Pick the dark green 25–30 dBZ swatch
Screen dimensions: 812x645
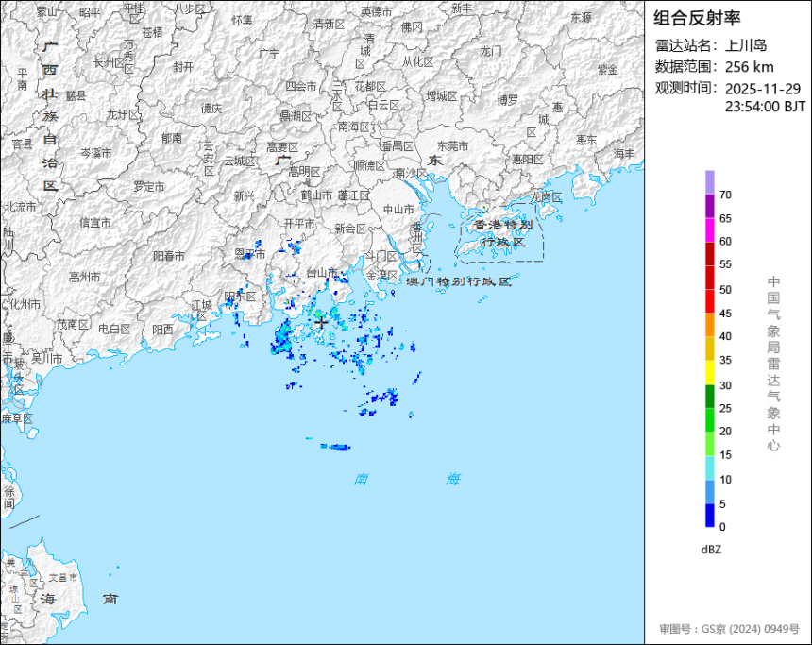709,397
